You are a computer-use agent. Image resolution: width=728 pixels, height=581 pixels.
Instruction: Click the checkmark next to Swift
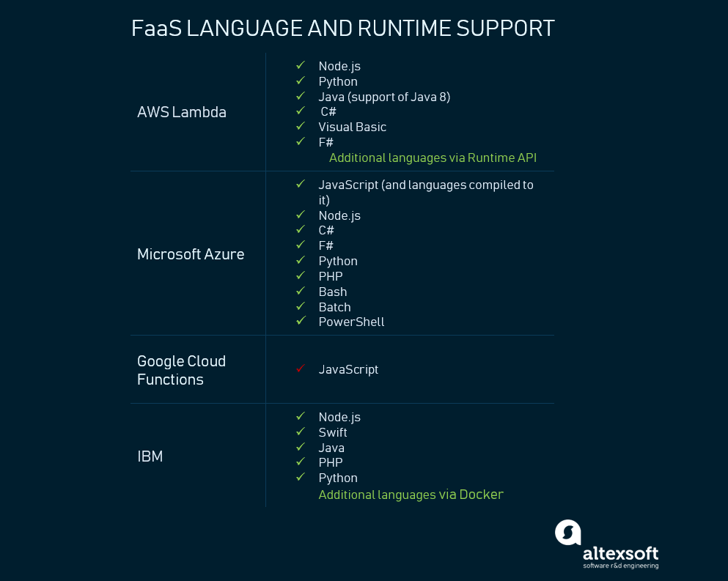click(x=301, y=432)
